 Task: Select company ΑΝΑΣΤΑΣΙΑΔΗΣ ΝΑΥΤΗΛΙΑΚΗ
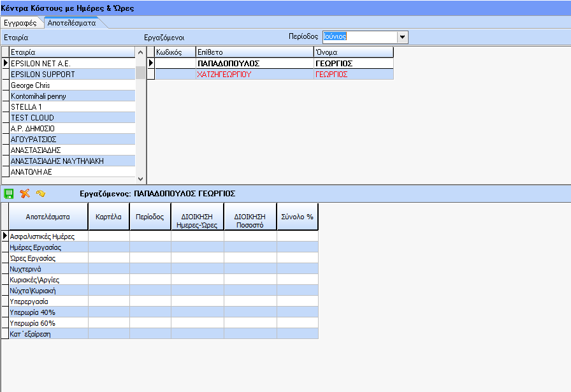coord(73,161)
